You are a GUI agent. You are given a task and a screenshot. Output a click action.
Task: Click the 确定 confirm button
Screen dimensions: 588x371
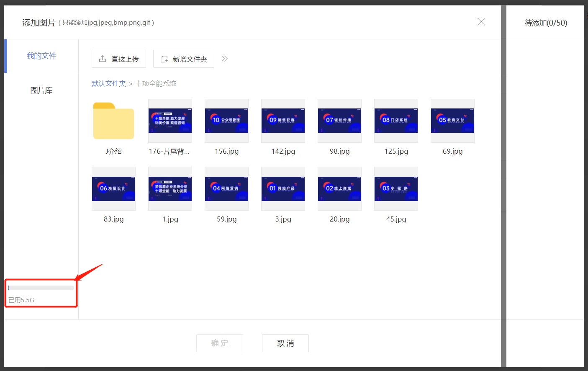(x=220, y=343)
